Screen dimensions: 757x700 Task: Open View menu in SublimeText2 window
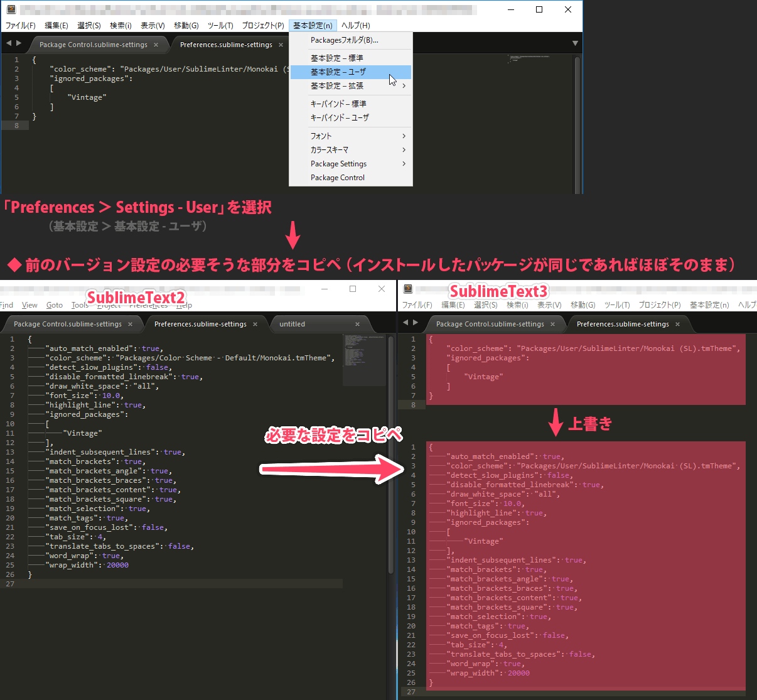click(30, 305)
